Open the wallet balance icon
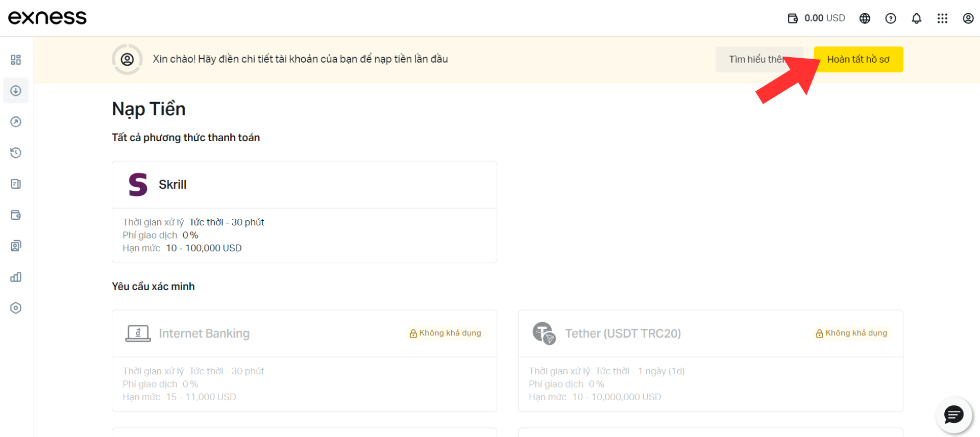This screenshot has width=980, height=437. (793, 18)
